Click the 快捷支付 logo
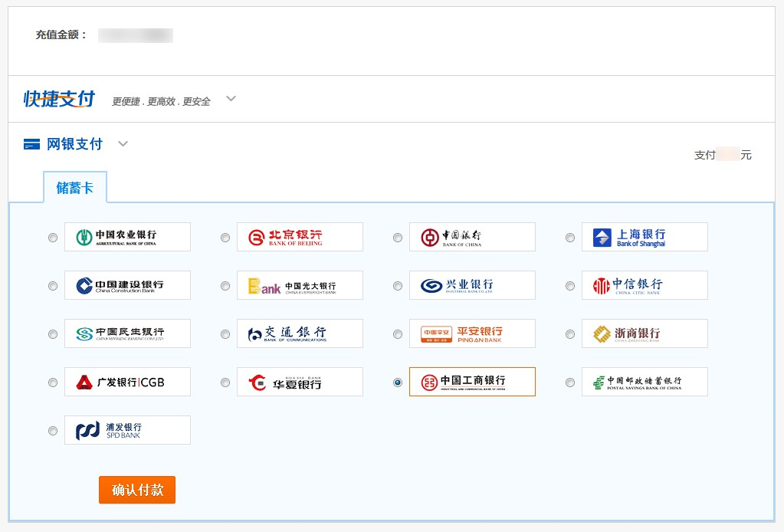 point(59,99)
